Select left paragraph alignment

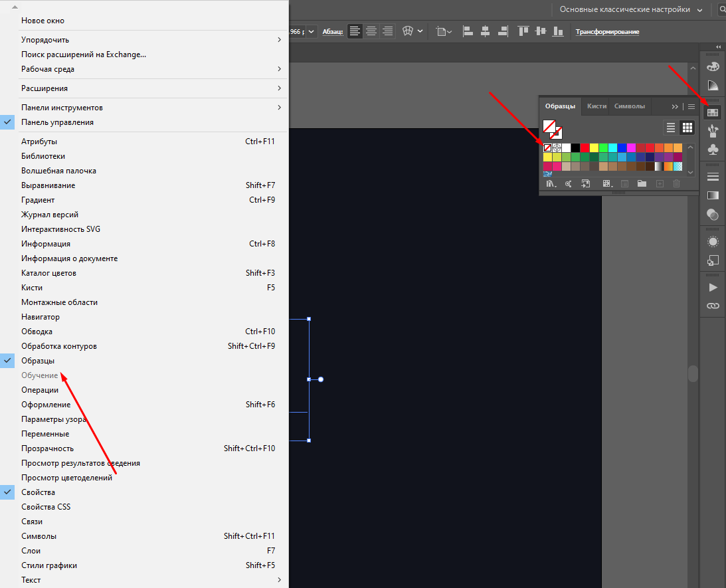click(x=355, y=31)
